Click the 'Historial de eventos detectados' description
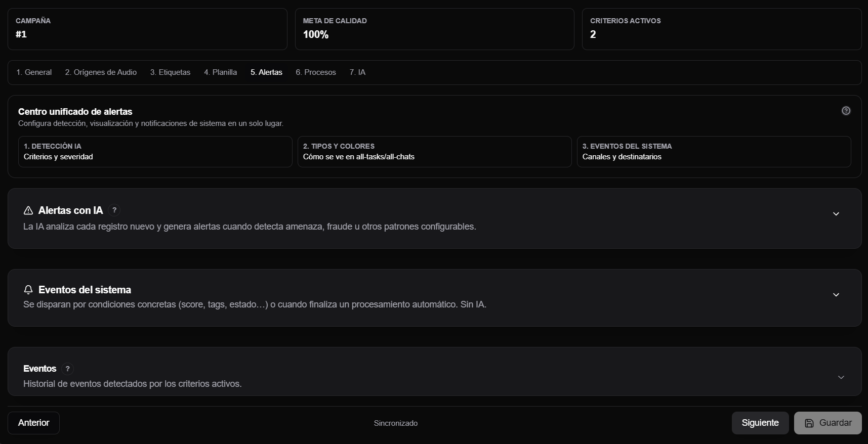Viewport: 868px width, 444px height. tap(133, 384)
